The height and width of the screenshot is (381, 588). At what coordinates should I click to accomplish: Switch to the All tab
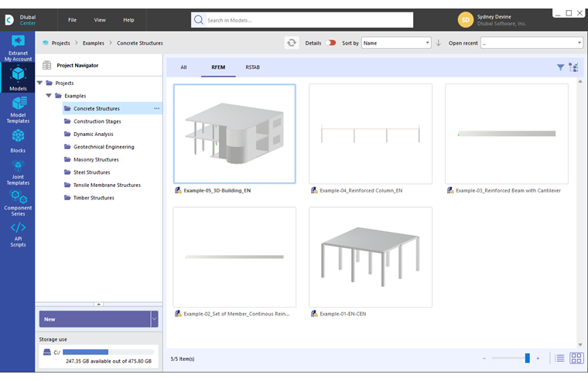click(183, 67)
